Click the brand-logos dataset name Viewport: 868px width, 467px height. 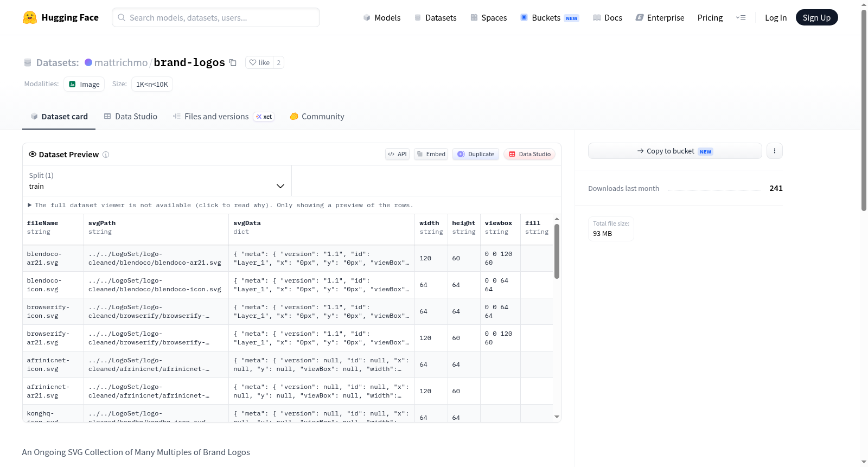click(x=189, y=62)
